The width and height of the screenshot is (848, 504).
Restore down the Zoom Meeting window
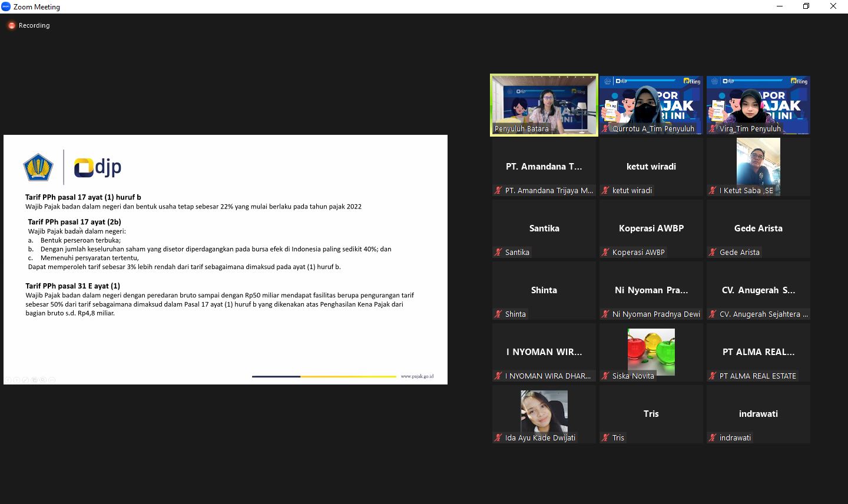click(806, 6)
